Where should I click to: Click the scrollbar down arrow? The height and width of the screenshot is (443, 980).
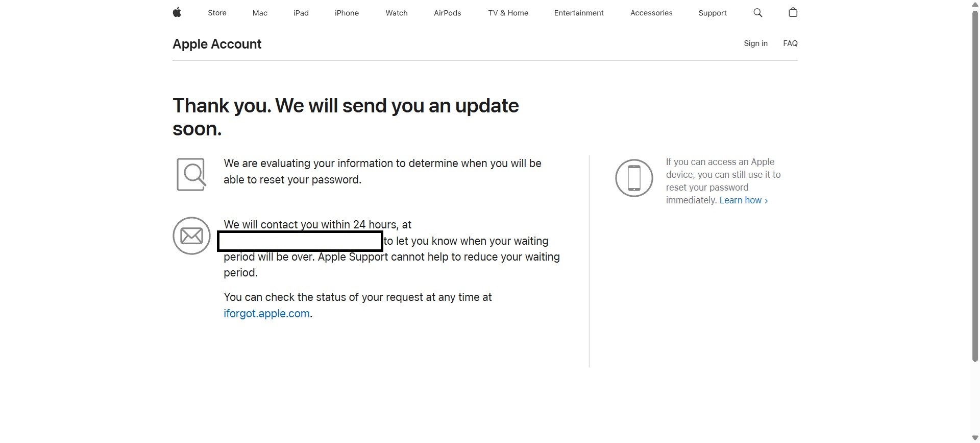click(x=975, y=438)
